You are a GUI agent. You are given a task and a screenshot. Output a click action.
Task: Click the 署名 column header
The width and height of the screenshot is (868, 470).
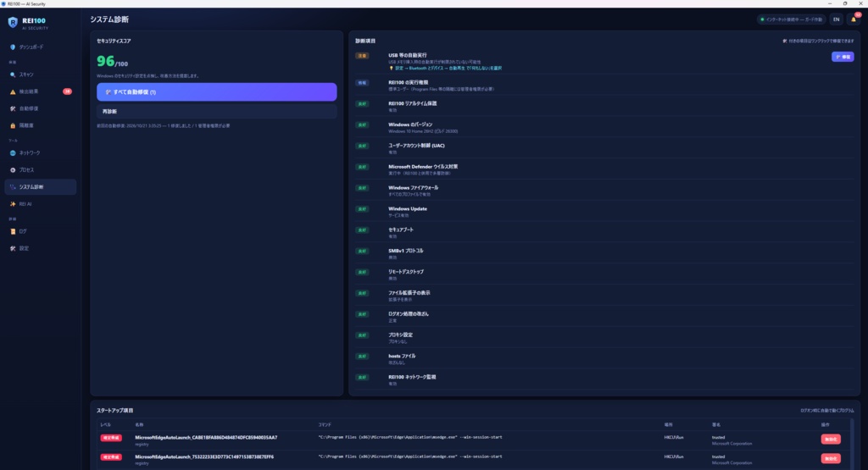[x=716, y=424]
